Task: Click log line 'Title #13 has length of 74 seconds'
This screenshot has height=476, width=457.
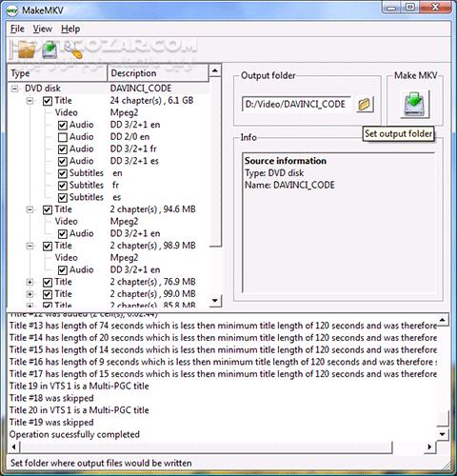Action: [x=223, y=326]
